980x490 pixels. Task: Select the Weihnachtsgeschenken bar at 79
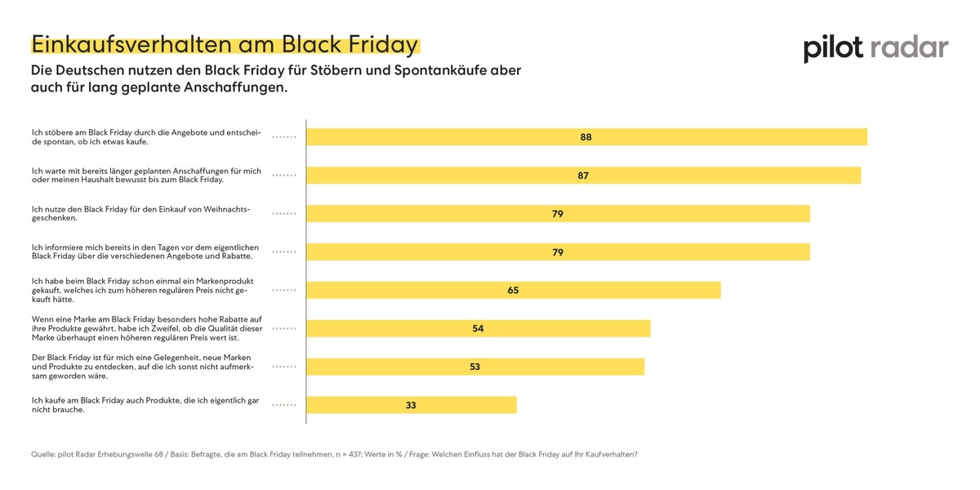558,214
